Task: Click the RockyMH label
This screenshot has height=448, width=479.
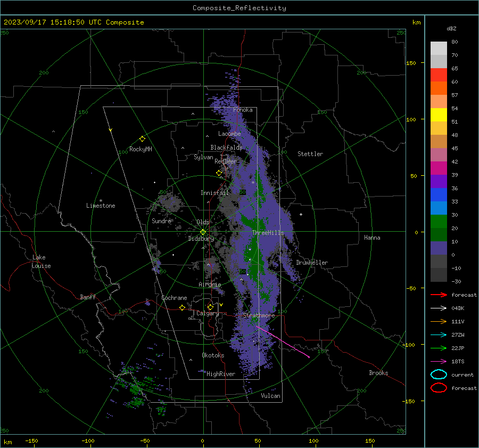Action: 141,149
